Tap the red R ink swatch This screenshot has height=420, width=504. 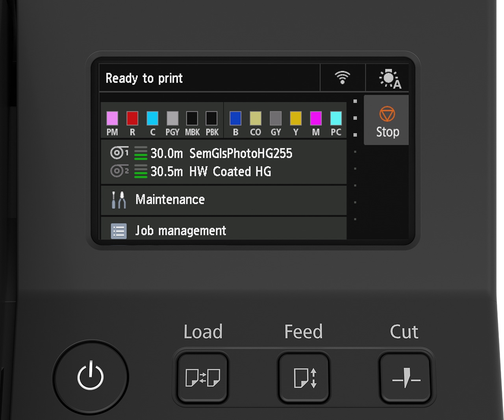pos(132,118)
